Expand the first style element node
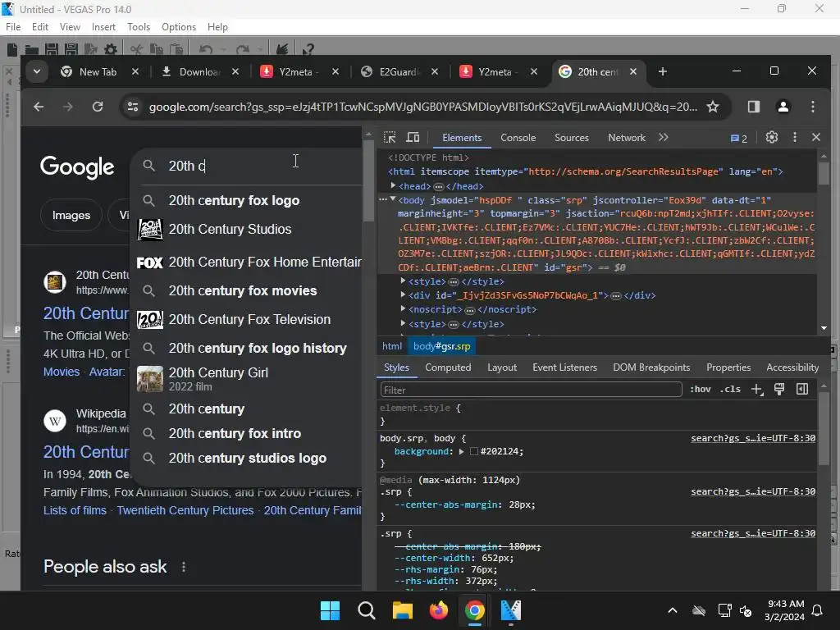The height and width of the screenshot is (630, 840). point(403,281)
